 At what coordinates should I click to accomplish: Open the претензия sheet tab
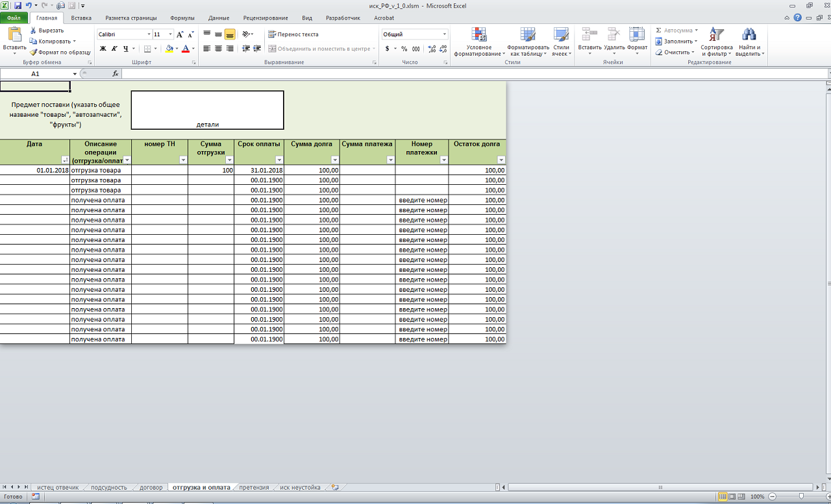click(254, 487)
